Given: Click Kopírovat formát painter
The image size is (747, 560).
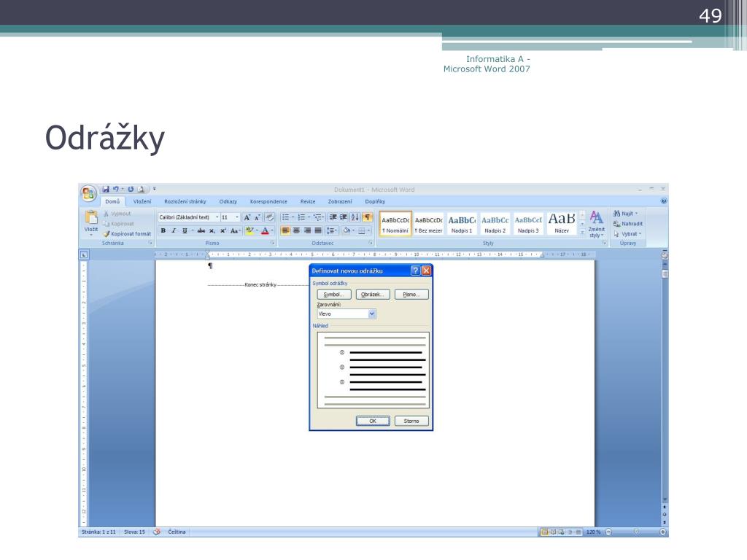Looking at the screenshot, I should coord(127,234).
